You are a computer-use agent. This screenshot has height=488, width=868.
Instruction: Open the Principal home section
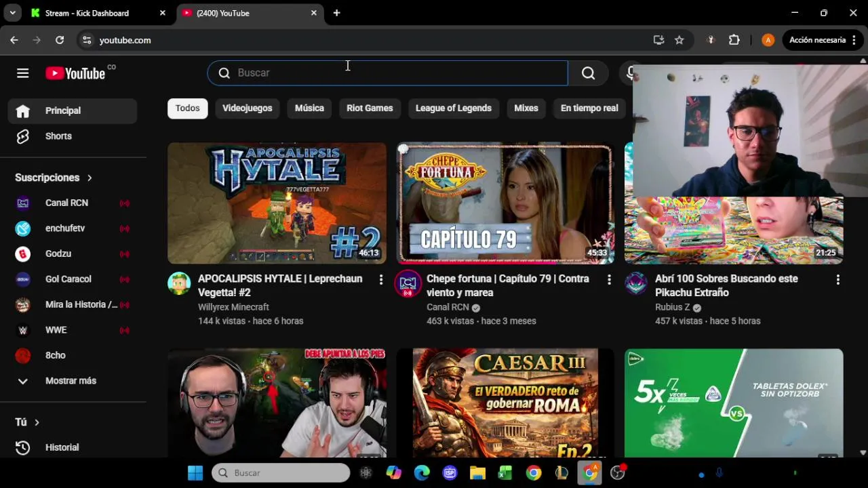(73, 110)
